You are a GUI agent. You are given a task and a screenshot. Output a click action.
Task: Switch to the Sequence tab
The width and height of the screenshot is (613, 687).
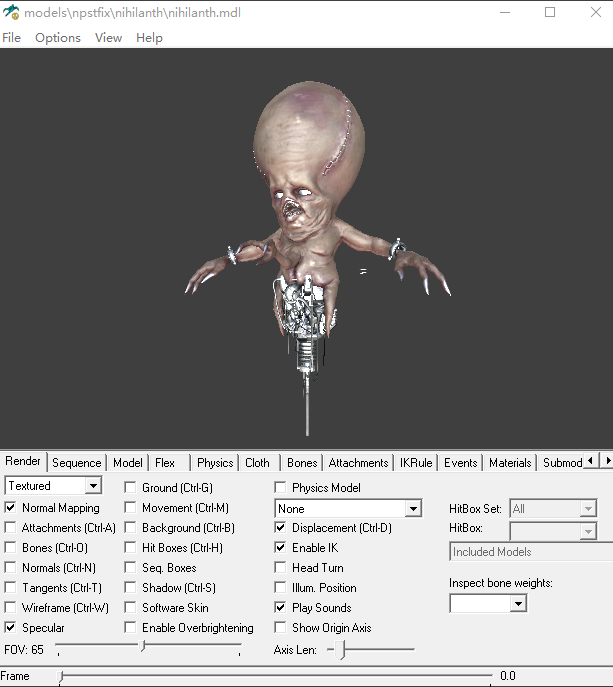coord(77,463)
